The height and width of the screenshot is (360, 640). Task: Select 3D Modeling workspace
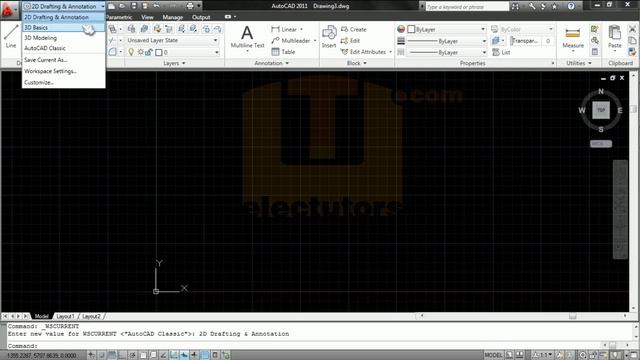pos(64,38)
